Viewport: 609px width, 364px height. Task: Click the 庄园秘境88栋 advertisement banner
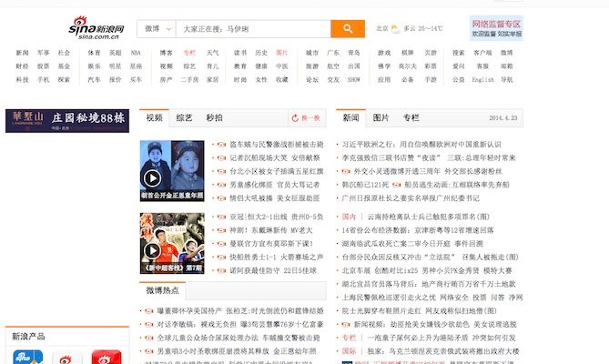(x=66, y=119)
